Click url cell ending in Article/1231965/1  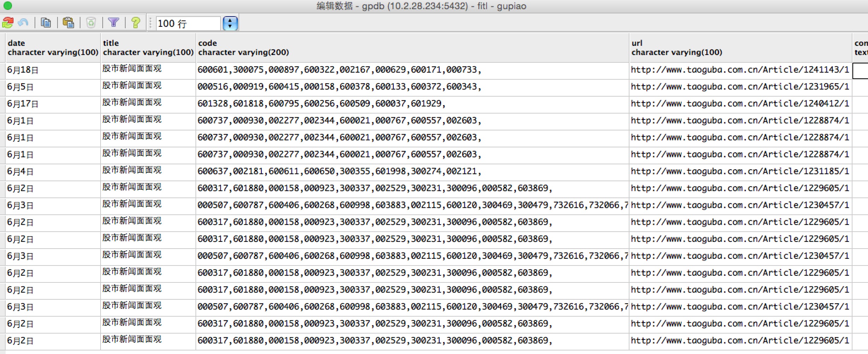[740, 87]
